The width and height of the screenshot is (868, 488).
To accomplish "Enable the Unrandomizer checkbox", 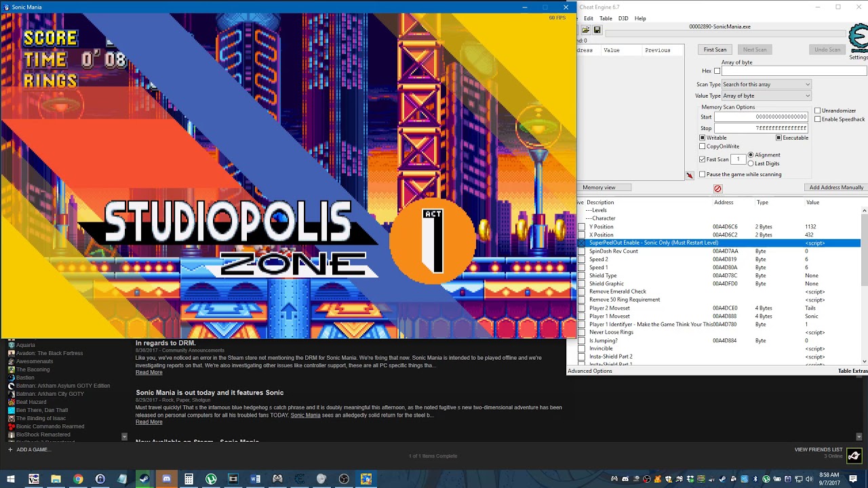I will 817,110.
